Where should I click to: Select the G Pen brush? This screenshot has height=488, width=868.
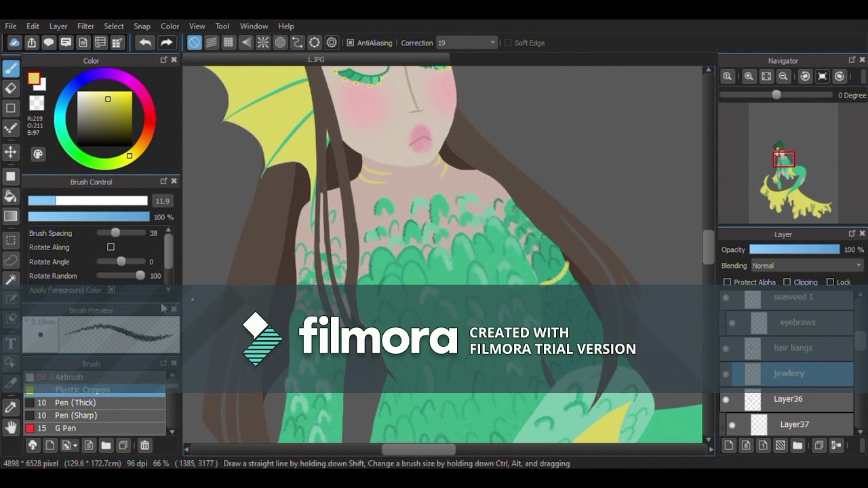coord(95,428)
